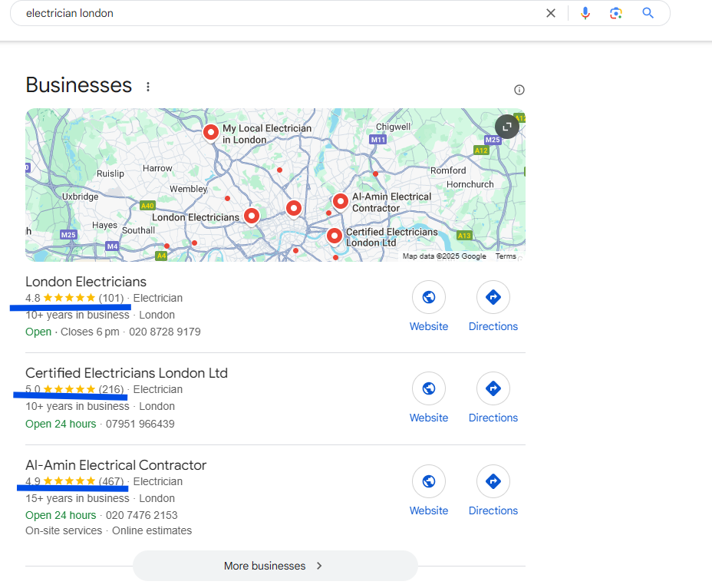Expand the map to full view
Image resolution: width=712 pixels, height=588 pixels.
[x=506, y=127]
